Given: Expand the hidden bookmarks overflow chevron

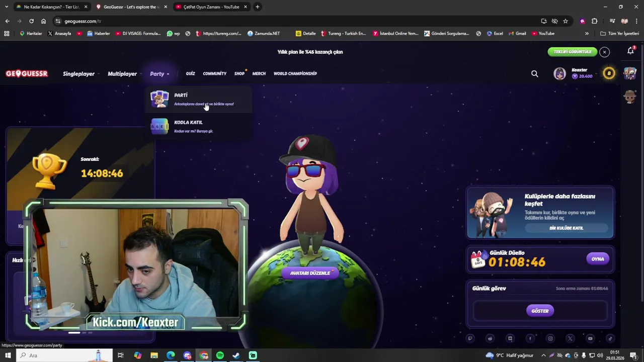Looking at the screenshot, I should pyautogui.click(x=587, y=34).
